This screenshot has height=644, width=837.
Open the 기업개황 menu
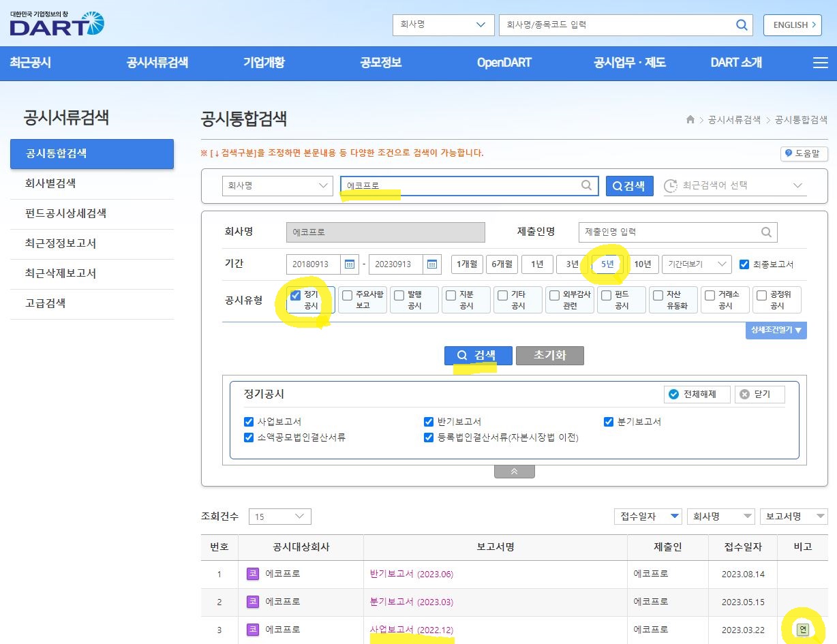pyautogui.click(x=264, y=63)
